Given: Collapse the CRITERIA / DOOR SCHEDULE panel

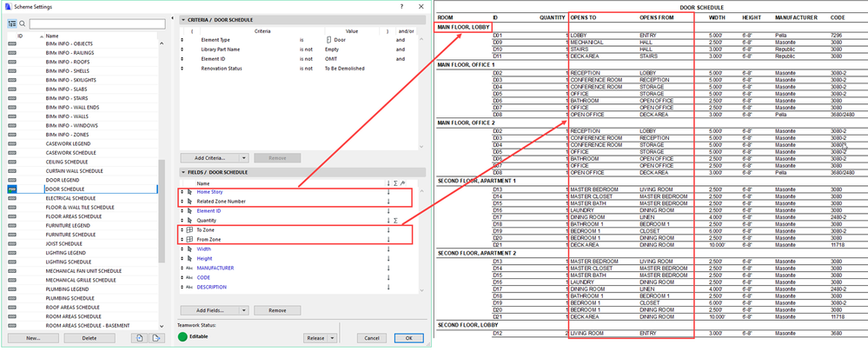Looking at the screenshot, I should [x=183, y=20].
